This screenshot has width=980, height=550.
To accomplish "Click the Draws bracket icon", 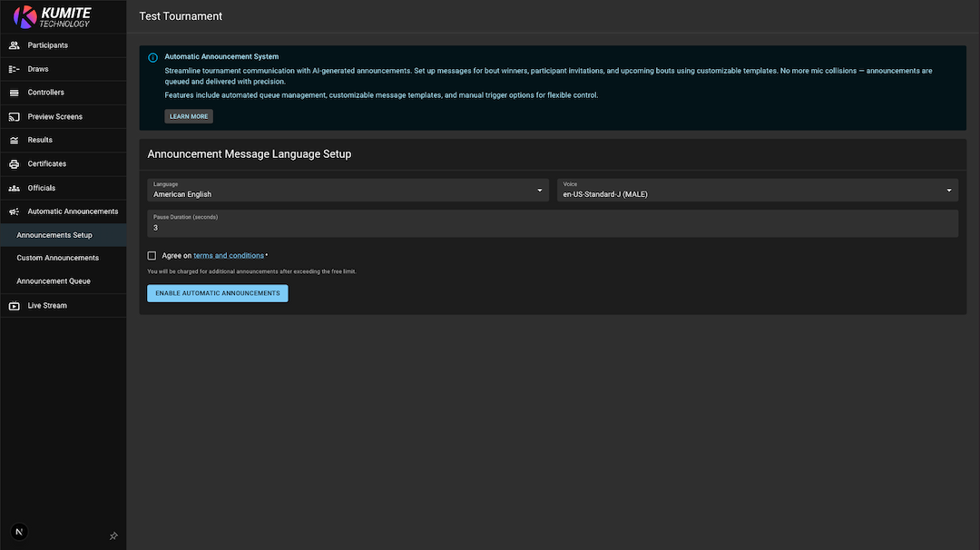I will click(x=14, y=69).
